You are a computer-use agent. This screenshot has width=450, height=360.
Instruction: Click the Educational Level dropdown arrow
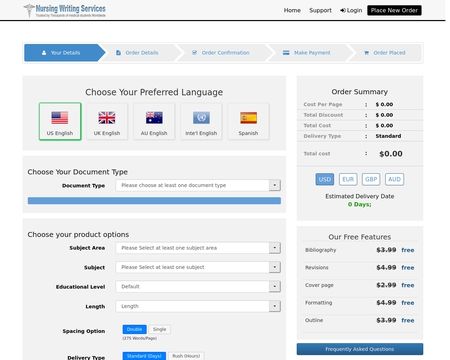(275, 287)
